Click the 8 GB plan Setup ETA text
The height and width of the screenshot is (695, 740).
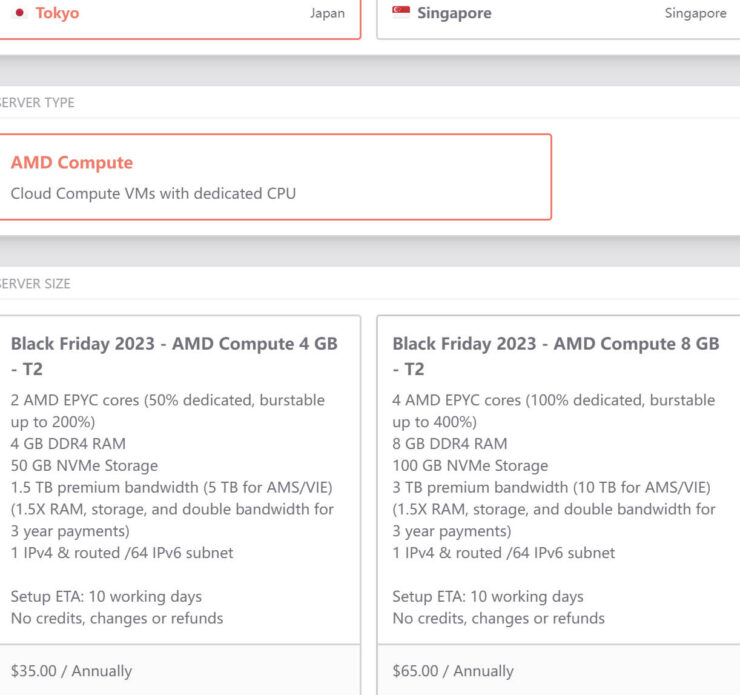[488, 596]
